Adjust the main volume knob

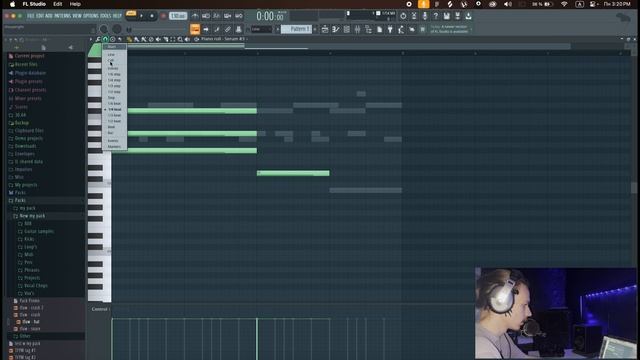pos(104,29)
